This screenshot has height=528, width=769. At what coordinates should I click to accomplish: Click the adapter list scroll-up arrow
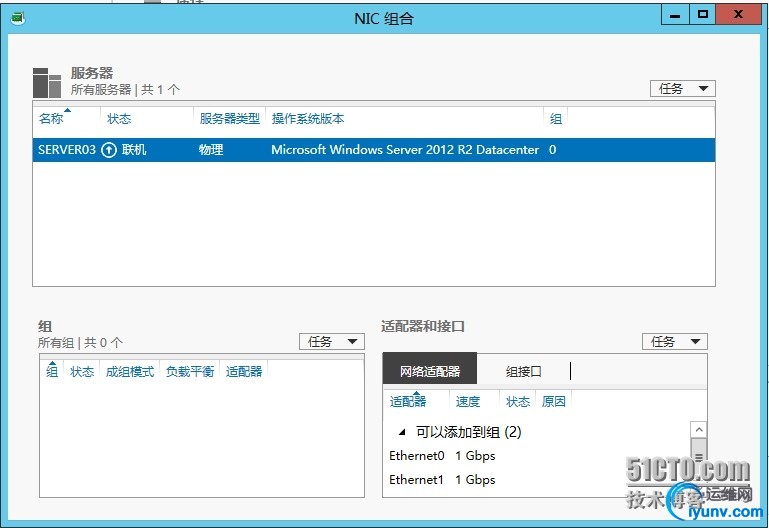point(699,429)
